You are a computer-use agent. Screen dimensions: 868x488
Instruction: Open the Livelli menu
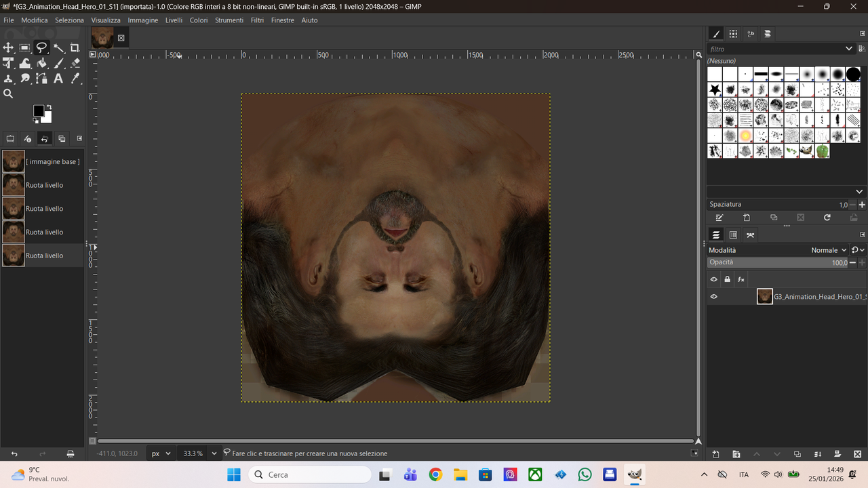pyautogui.click(x=174, y=20)
